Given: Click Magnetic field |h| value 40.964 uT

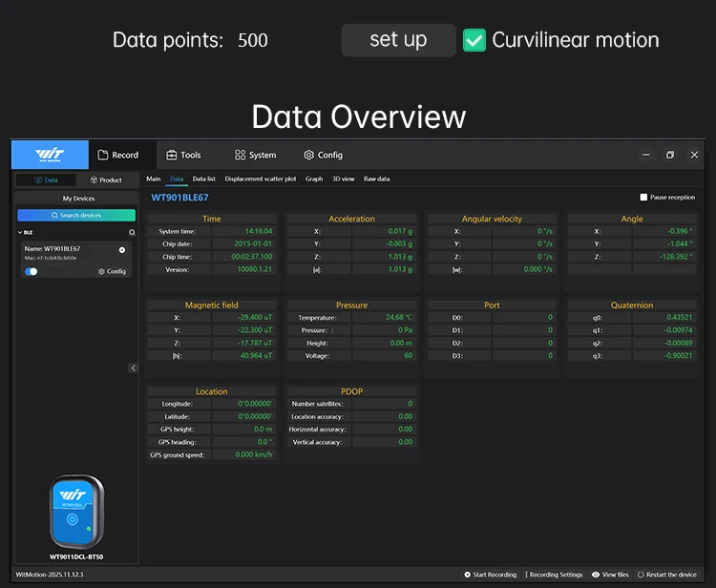Looking at the screenshot, I should pos(256,356).
